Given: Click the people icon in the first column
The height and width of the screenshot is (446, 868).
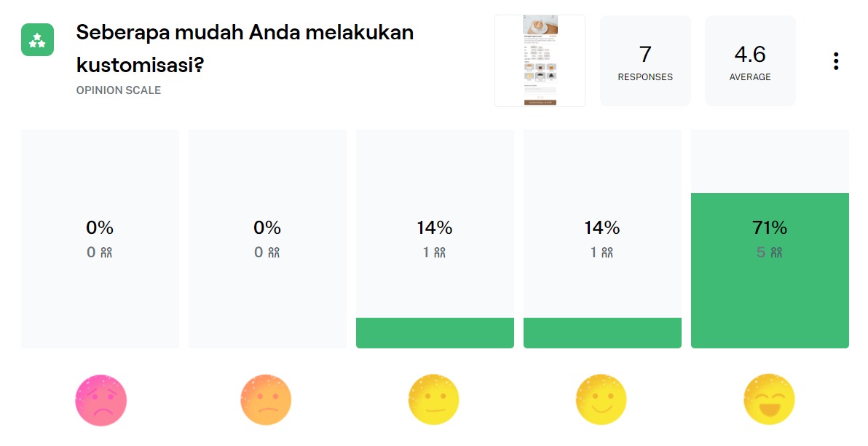Looking at the screenshot, I should tap(106, 253).
